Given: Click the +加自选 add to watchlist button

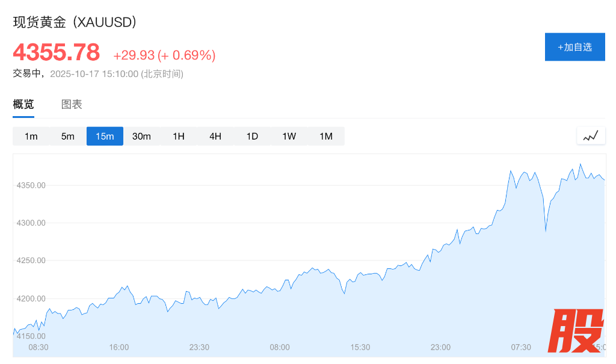Looking at the screenshot, I should [x=574, y=47].
